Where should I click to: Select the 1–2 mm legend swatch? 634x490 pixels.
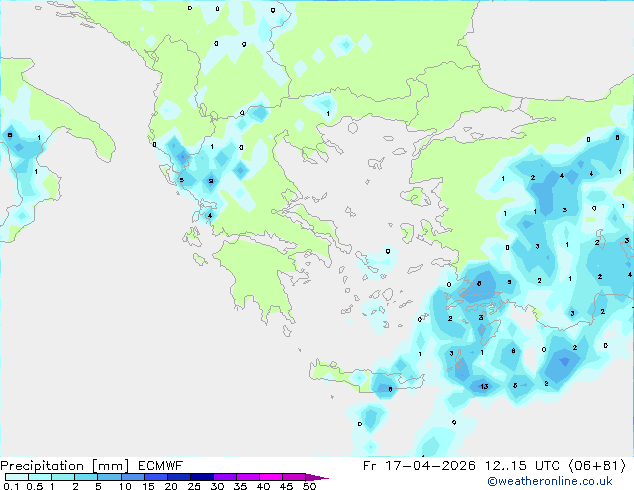(x=63, y=477)
